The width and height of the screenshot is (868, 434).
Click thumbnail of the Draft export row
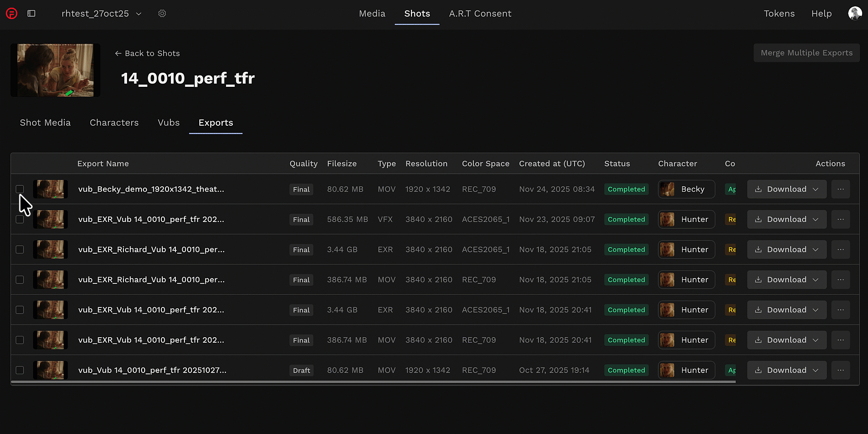51,370
